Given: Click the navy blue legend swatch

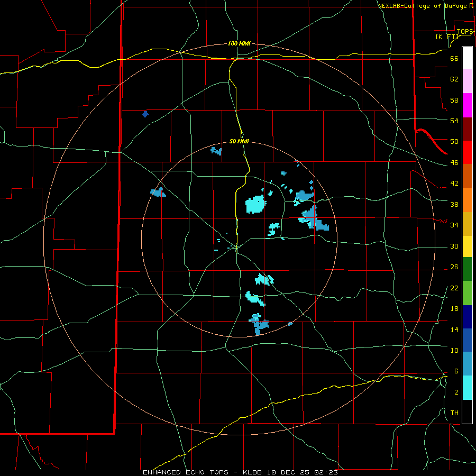Looking at the screenshot, I should click(x=467, y=317).
